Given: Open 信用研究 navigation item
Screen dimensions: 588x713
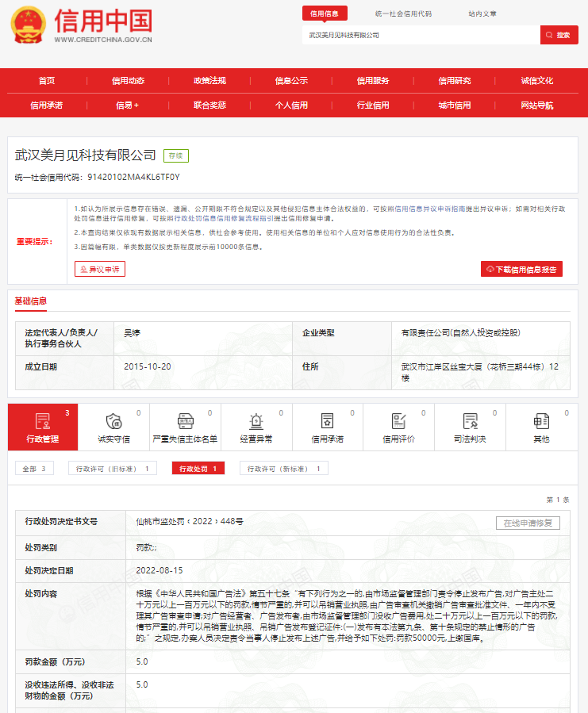Looking at the screenshot, I should click(454, 80).
